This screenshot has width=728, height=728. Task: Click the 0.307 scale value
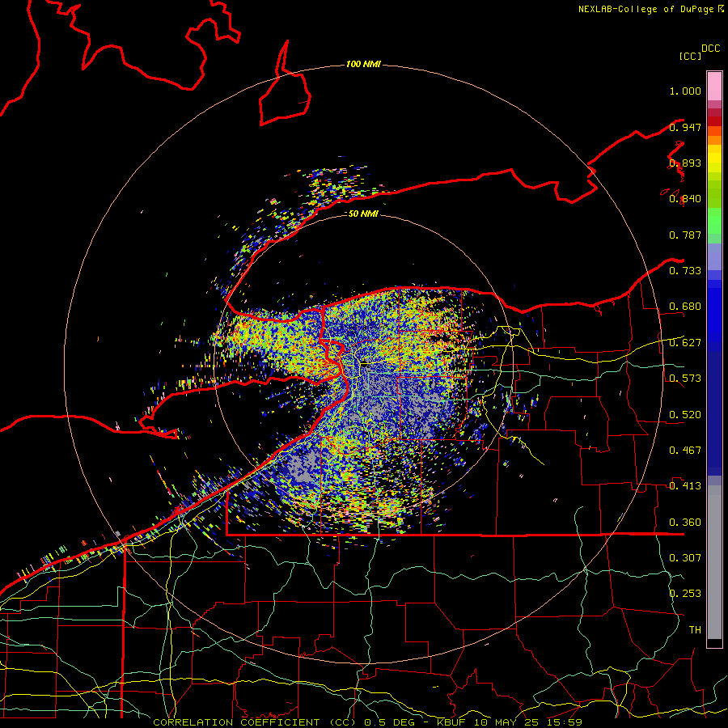pyautogui.click(x=685, y=557)
